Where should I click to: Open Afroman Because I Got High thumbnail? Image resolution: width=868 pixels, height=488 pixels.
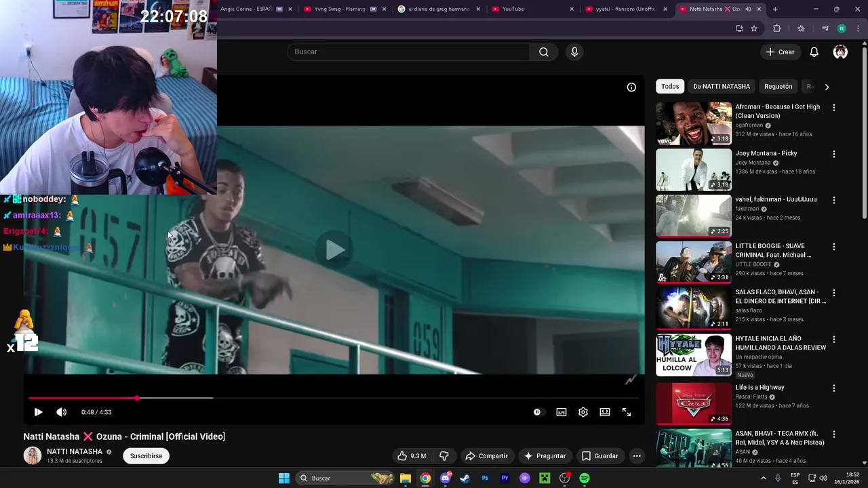(x=694, y=123)
